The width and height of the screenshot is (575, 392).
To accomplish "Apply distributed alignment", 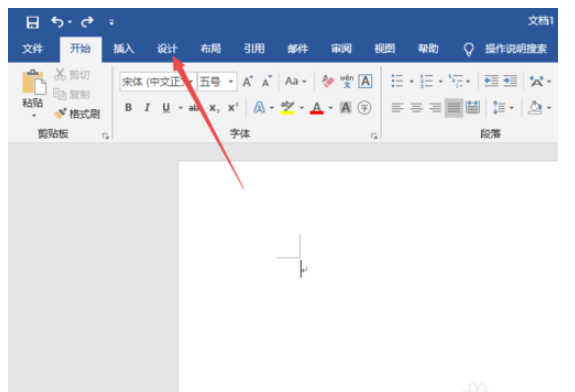I will coord(473,107).
